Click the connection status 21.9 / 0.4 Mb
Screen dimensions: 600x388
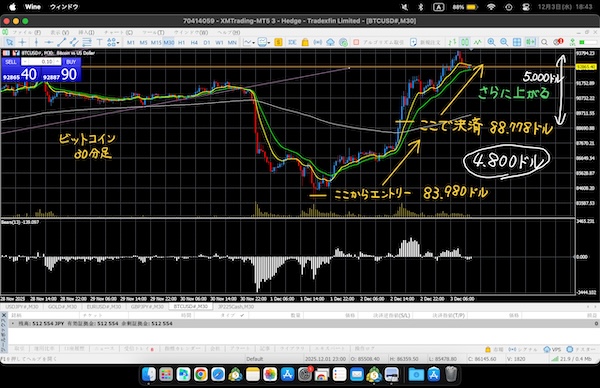[571, 359]
